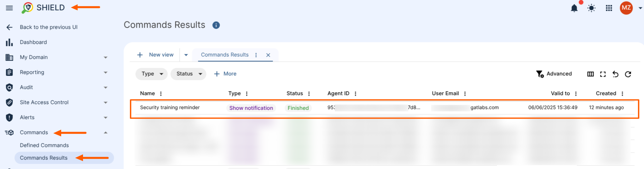This screenshot has height=169, width=644.
Task: Click the plus icon for New view
Action: [x=140, y=55]
